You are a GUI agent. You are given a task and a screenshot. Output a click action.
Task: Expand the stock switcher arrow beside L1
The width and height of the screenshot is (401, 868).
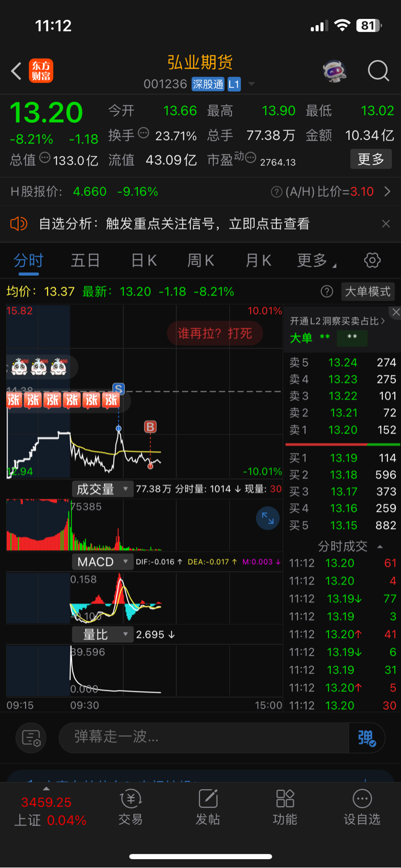tap(251, 84)
